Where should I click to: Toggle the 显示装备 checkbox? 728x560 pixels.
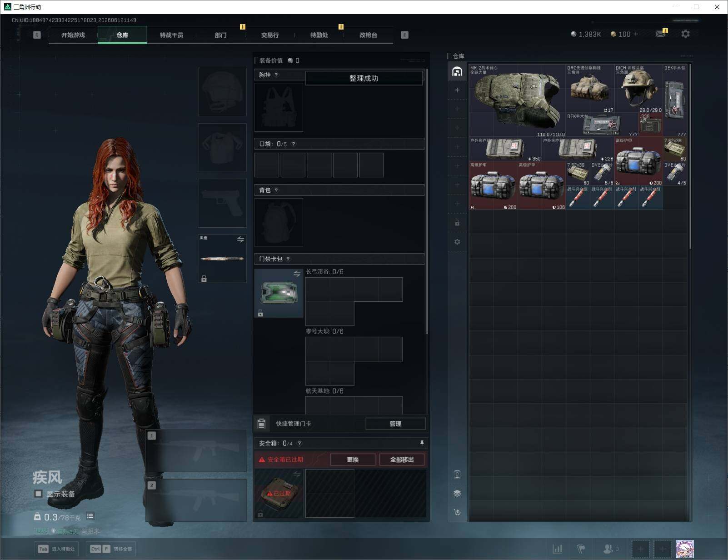pyautogui.click(x=38, y=494)
